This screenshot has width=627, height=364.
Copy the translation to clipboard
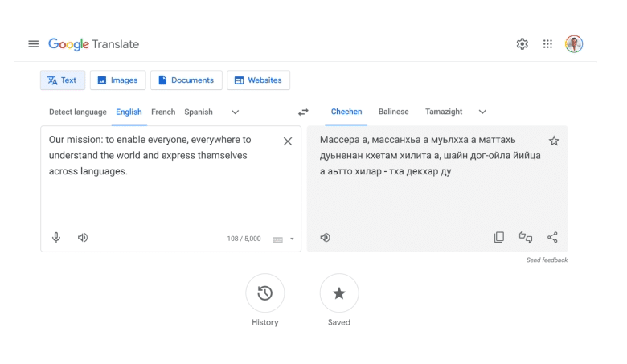pos(499,237)
